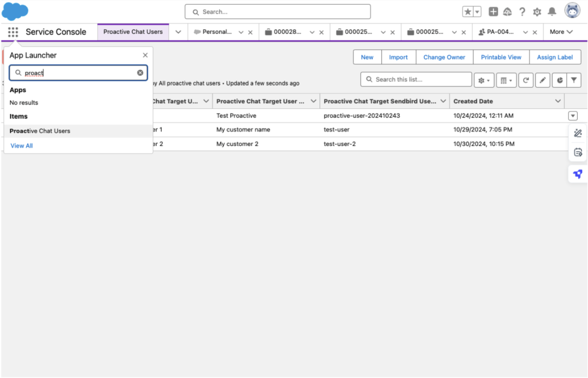This screenshot has width=588, height=378.
Task: Click the global Search field
Action: pyautogui.click(x=277, y=12)
